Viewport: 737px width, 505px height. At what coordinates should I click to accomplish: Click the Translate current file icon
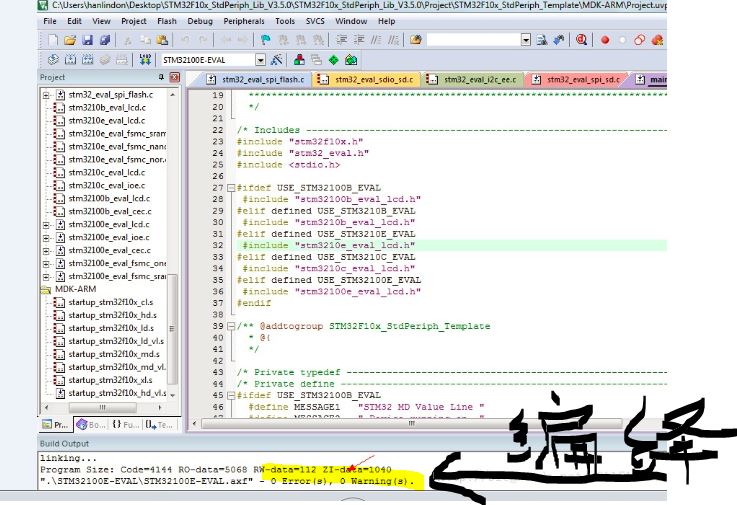[53, 60]
